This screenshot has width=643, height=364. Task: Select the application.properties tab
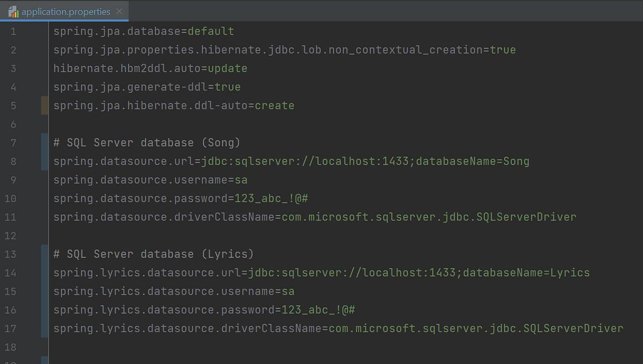click(x=64, y=10)
